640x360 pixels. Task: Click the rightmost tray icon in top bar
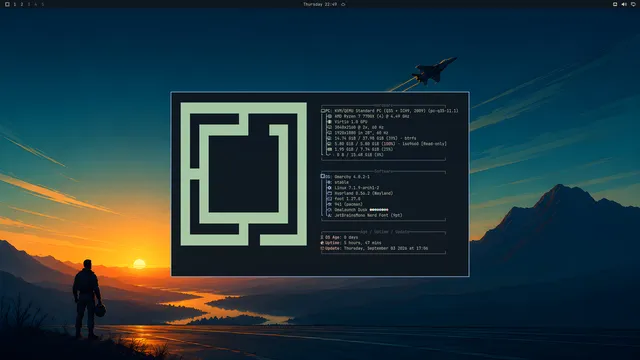633,4
